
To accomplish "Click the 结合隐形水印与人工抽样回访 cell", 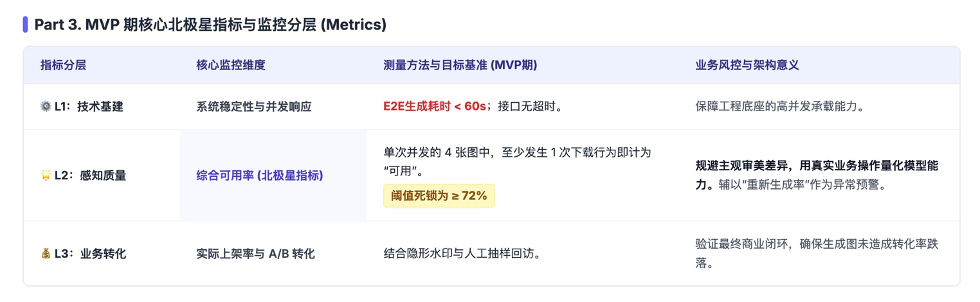I will 461,254.
